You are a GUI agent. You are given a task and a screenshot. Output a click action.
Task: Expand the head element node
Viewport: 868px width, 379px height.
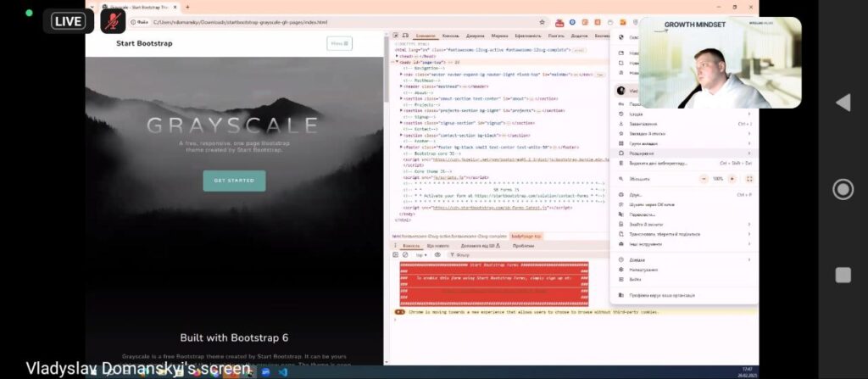397,56
